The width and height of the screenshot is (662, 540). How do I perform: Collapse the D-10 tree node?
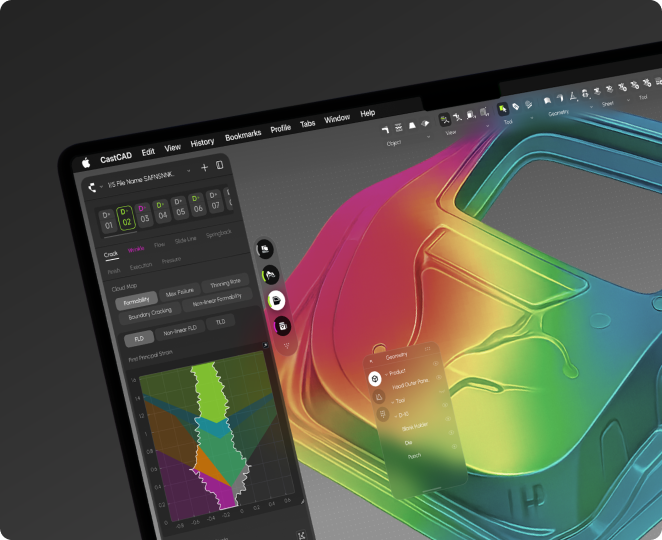pos(394,414)
